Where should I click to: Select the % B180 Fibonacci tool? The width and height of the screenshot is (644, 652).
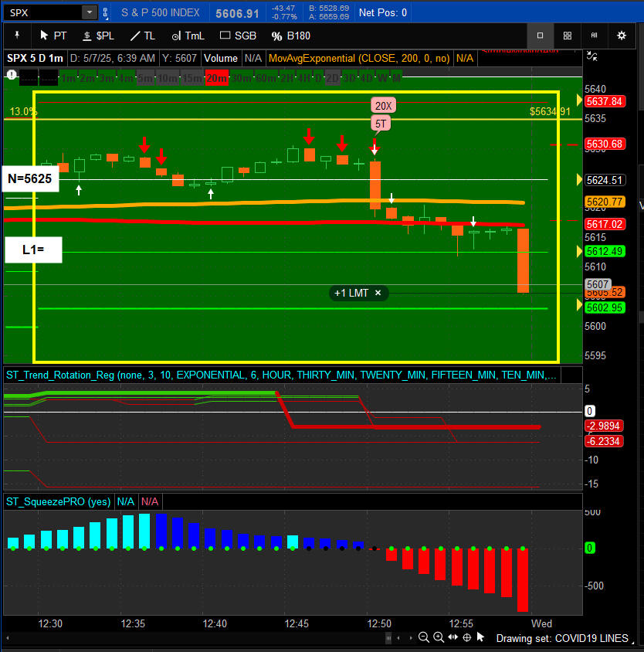[291, 36]
